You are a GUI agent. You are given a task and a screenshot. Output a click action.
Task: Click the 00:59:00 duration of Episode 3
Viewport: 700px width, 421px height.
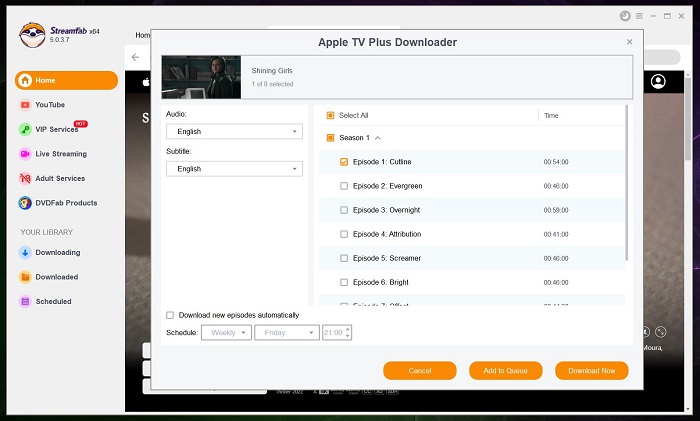pos(556,210)
